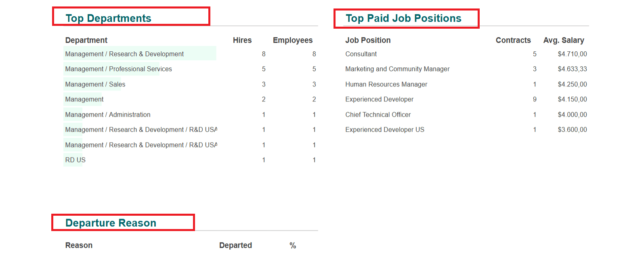Select Chief Technical Officer position

[x=378, y=115]
